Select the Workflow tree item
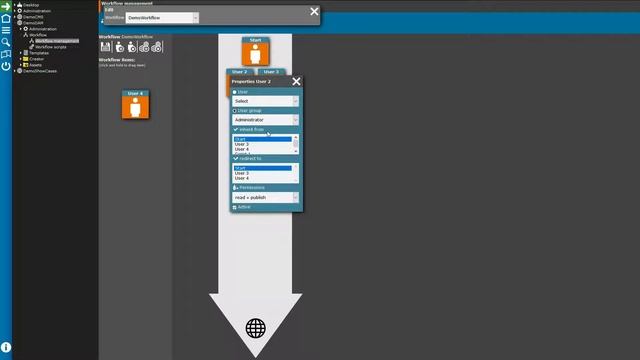This screenshot has width=640, height=360. pos(38,35)
